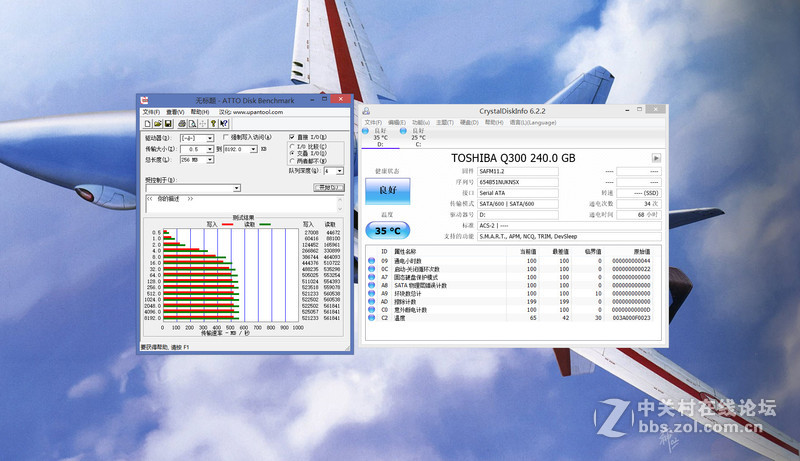Click the blue status orb for attribute C2

point(371,318)
